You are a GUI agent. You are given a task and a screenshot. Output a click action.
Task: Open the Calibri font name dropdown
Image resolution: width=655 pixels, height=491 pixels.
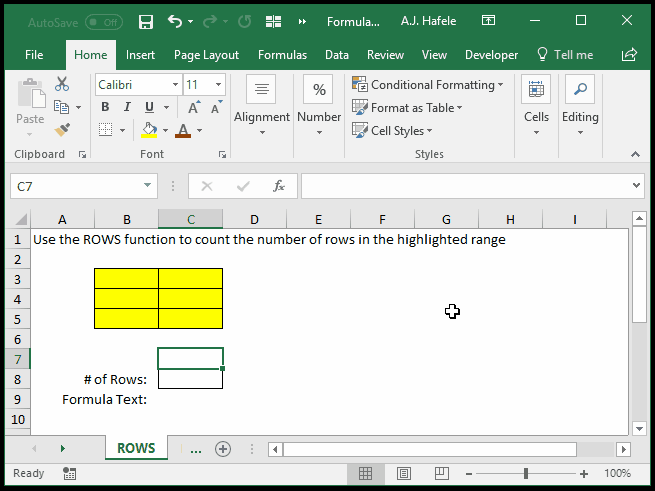(175, 85)
